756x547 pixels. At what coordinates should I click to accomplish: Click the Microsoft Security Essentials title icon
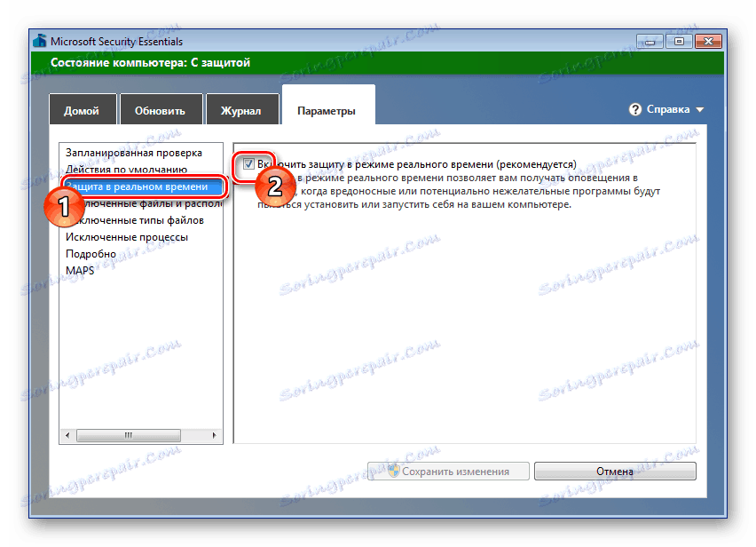click(x=40, y=41)
